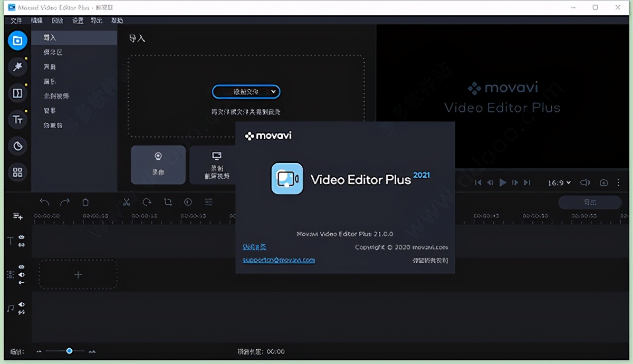Click the player volume speaker icon
Viewport: 633px width, 364px height.
(585, 183)
